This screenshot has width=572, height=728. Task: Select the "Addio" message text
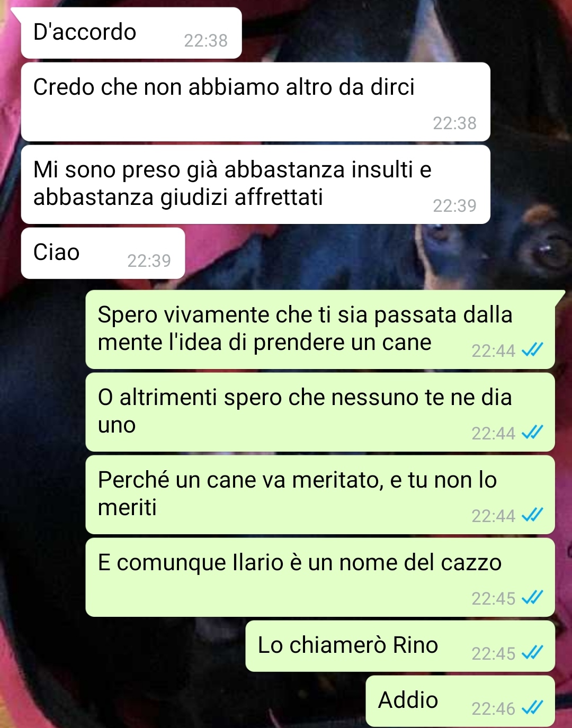(408, 700)
